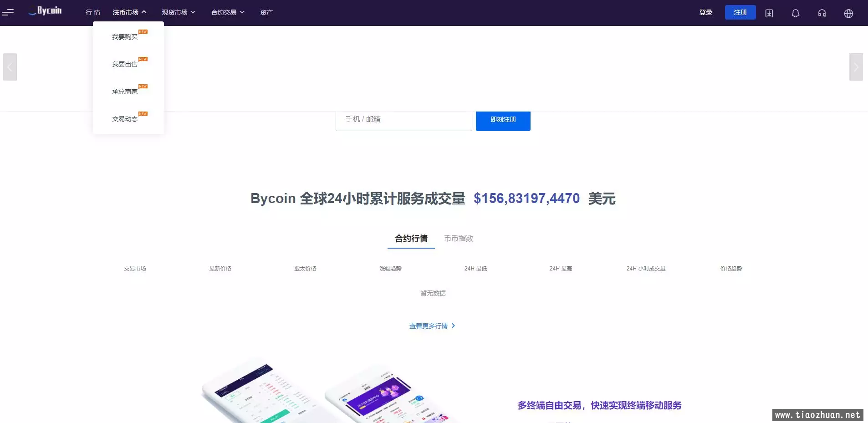Click the 即刻注册 button
This screenshot has width=868, height=423.
click(x=503, y=120)
